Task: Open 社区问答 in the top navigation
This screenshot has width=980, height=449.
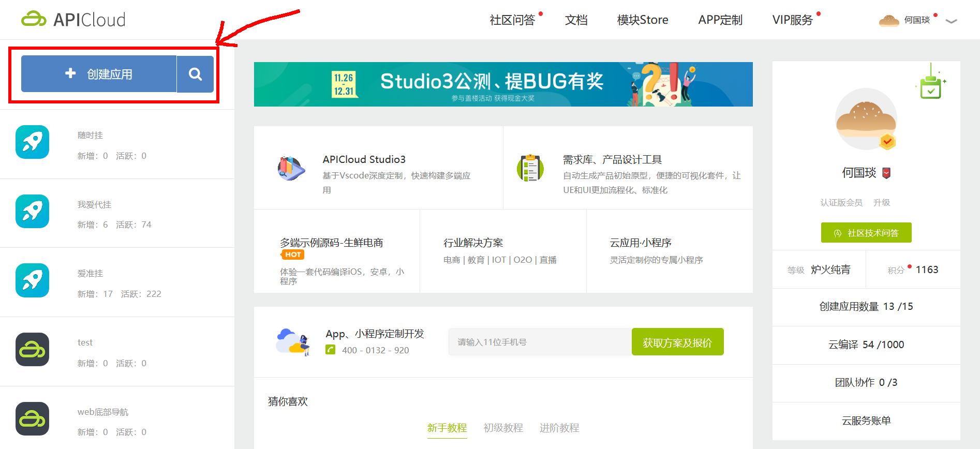Action: (512, 20)
